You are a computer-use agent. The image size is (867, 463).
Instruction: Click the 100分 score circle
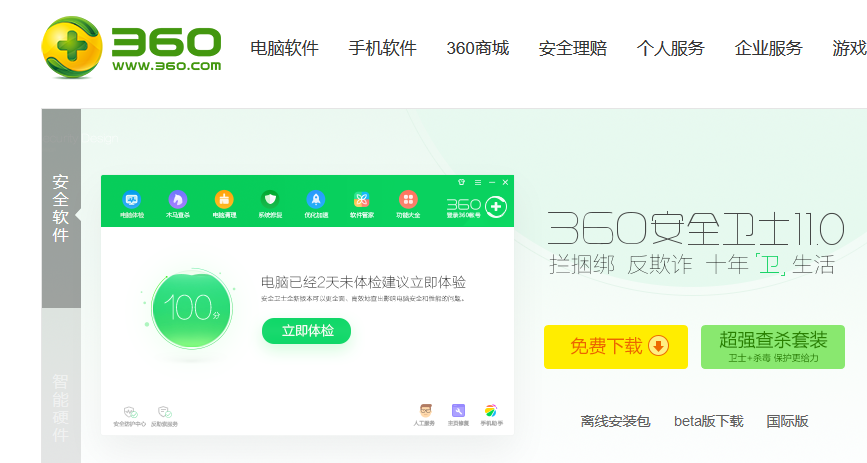coord(191,309)
